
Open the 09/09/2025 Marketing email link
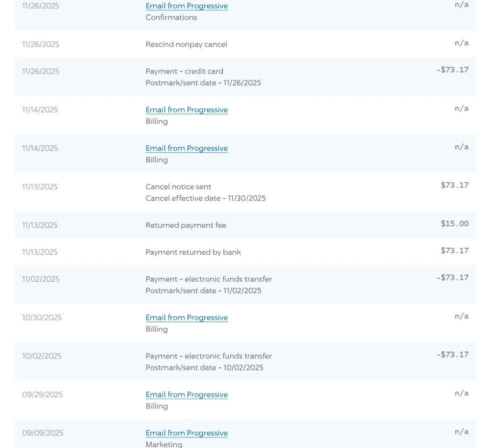(186, 433)
